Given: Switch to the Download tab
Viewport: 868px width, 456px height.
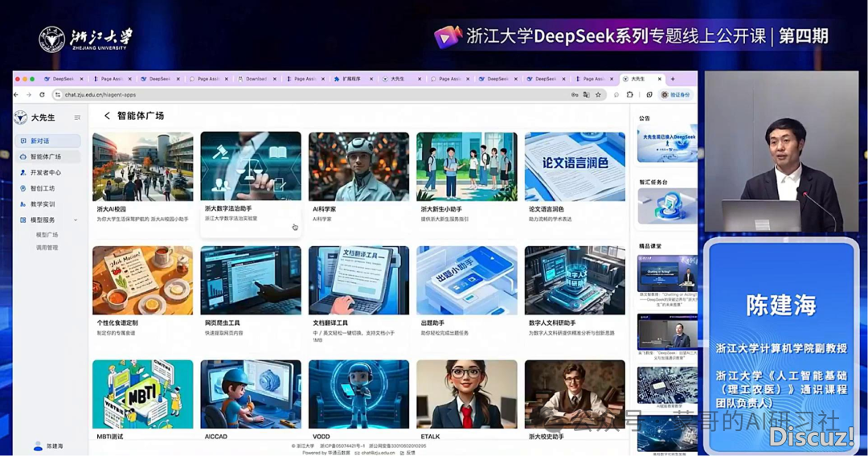Looking at the screenshot, I should [x=256, y=80].
